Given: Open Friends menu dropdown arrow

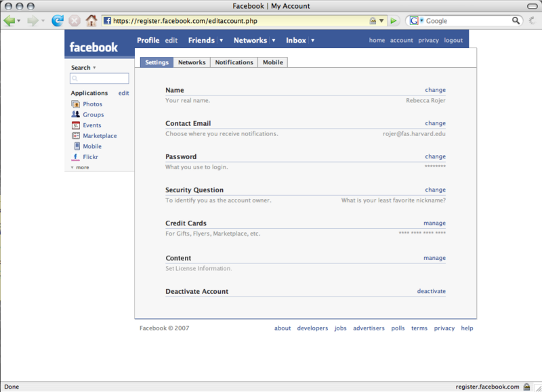Looking at the screenshot, I should pyautogui.click(x=222, y=41).
